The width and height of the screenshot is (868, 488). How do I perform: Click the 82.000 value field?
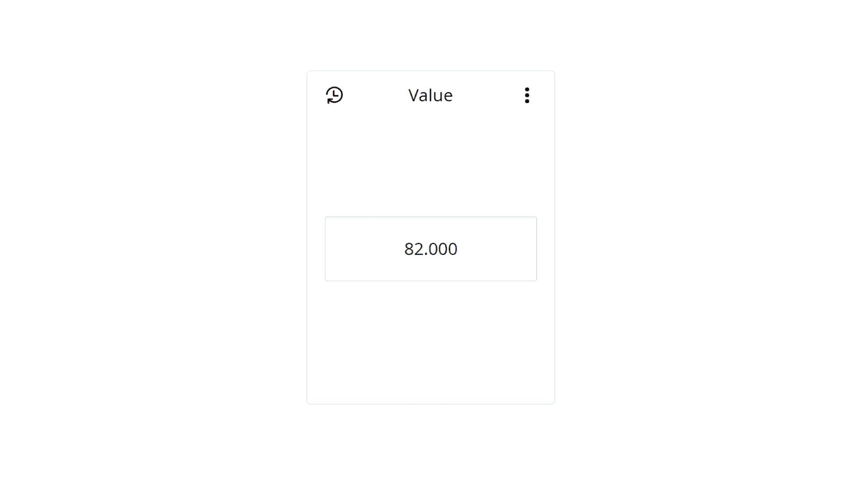coord(430,249)
